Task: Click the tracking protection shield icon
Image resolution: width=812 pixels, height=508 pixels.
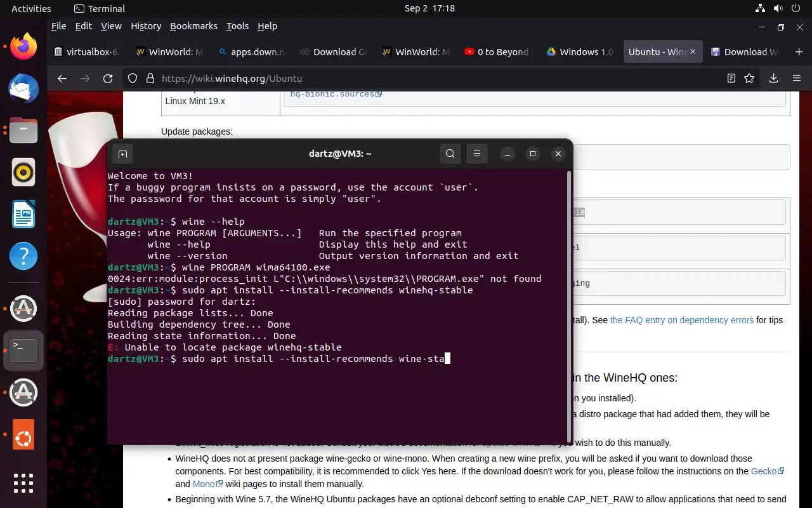Action: [x=133, y=78]
